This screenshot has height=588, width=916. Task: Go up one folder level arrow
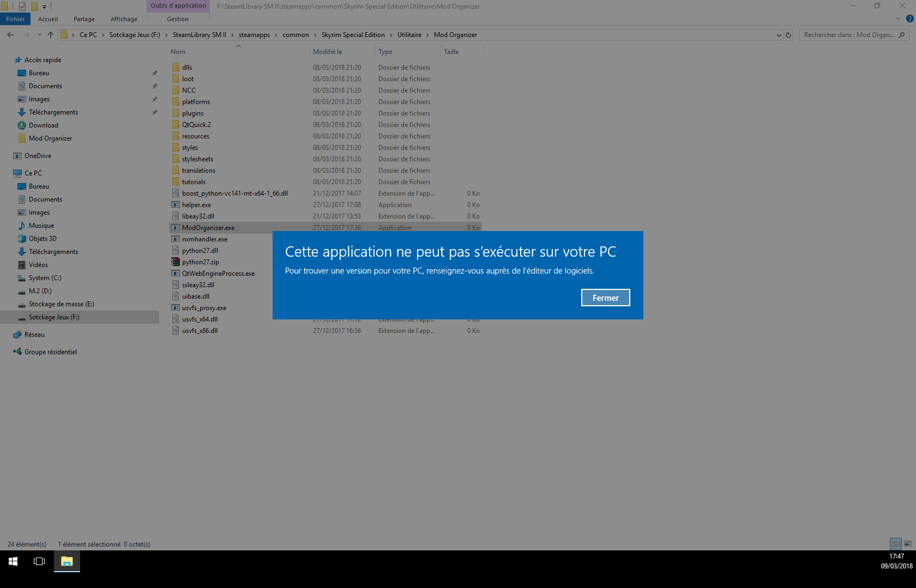pos(51,35)
